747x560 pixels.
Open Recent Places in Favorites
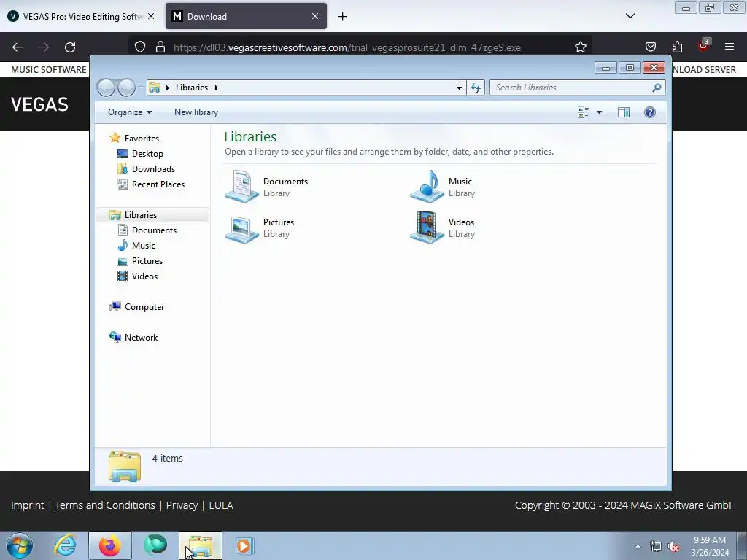point(158,184)
